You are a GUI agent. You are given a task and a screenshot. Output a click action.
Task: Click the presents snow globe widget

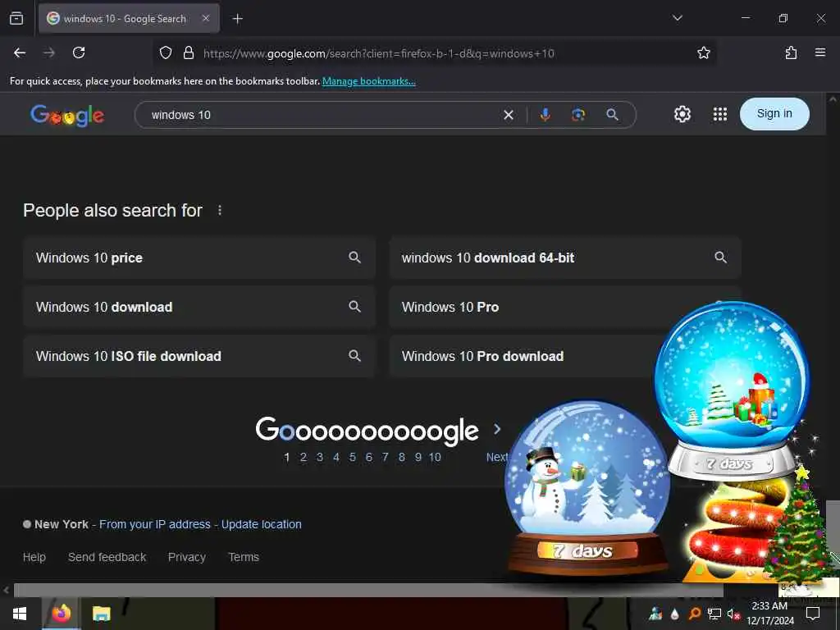tap(731, 391)
